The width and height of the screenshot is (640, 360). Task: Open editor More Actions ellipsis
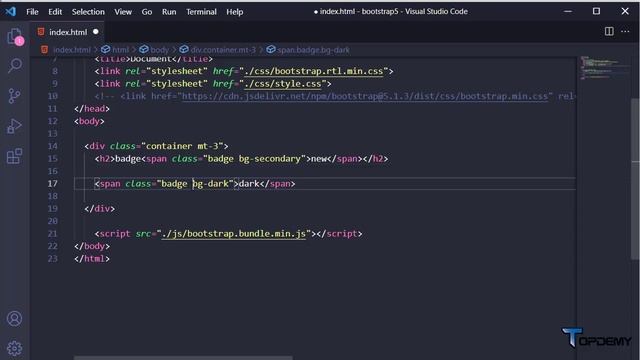625,31
